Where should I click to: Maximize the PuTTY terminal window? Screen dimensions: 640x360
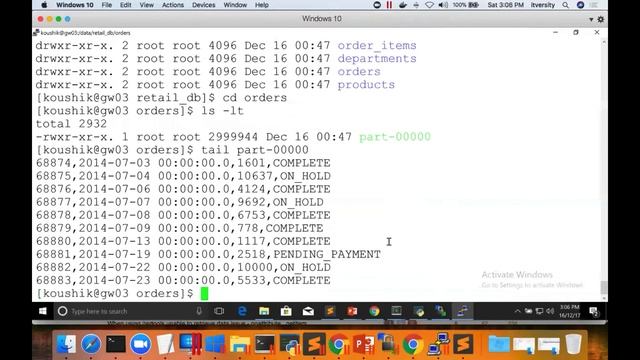tap(576, 32)
